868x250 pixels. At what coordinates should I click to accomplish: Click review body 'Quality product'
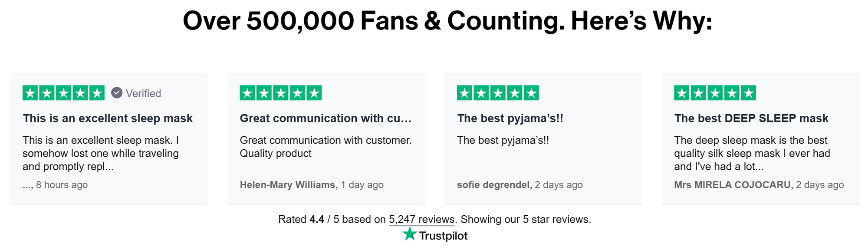point(276,154)
